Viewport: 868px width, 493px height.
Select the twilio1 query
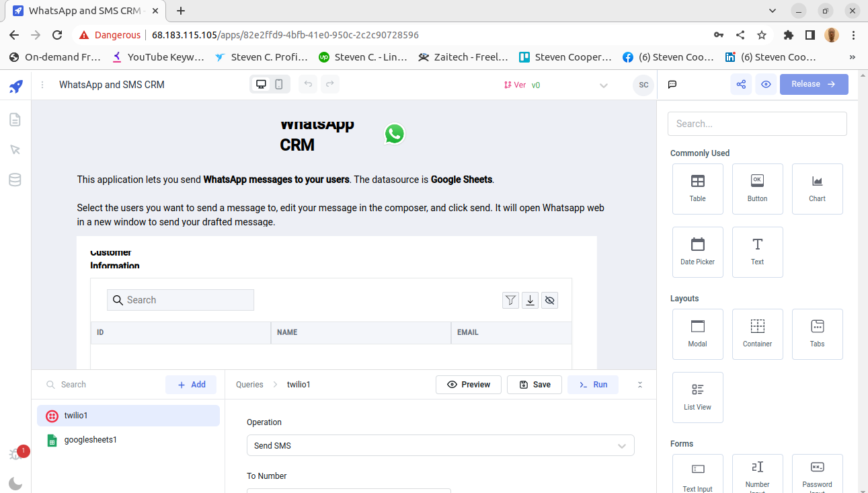coord(128,416)
